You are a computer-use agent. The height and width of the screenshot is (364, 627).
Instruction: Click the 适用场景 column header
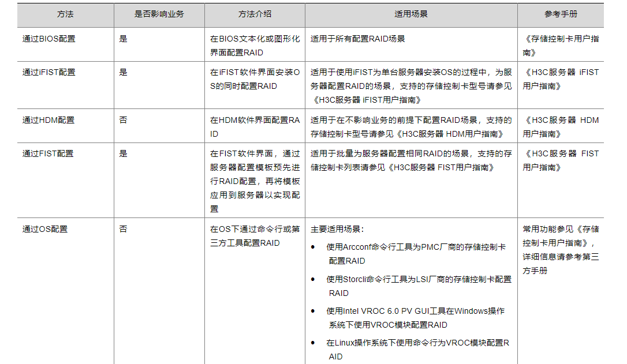[x=410, y=14]
